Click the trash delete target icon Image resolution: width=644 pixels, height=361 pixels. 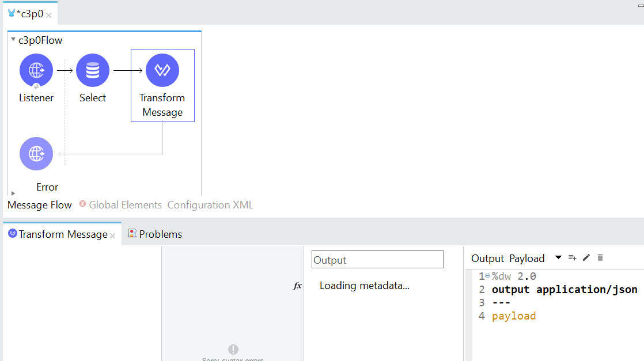(x=600, y=258)
